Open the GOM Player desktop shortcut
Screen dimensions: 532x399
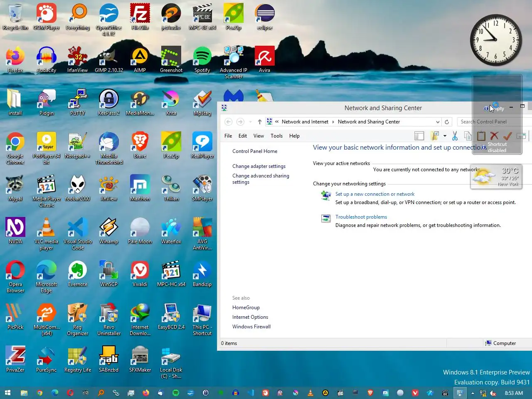point(47,17)
